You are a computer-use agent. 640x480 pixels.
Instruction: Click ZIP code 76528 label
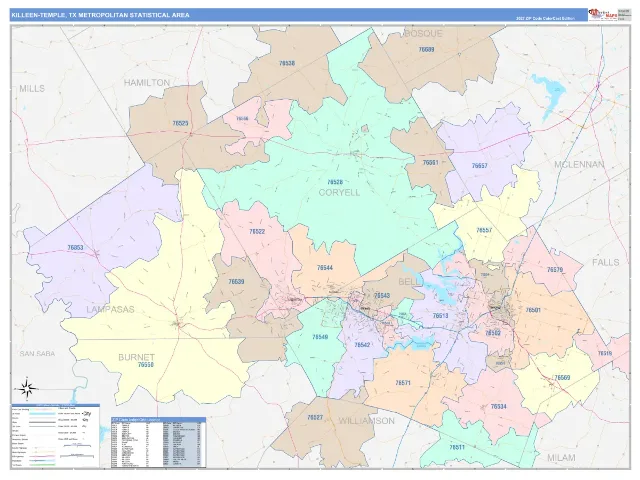tap(335, 182)
